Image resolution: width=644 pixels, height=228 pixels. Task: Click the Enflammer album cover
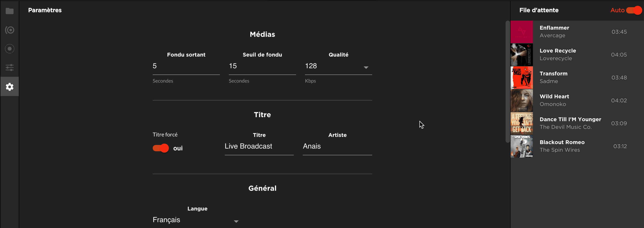click(522, 32)
